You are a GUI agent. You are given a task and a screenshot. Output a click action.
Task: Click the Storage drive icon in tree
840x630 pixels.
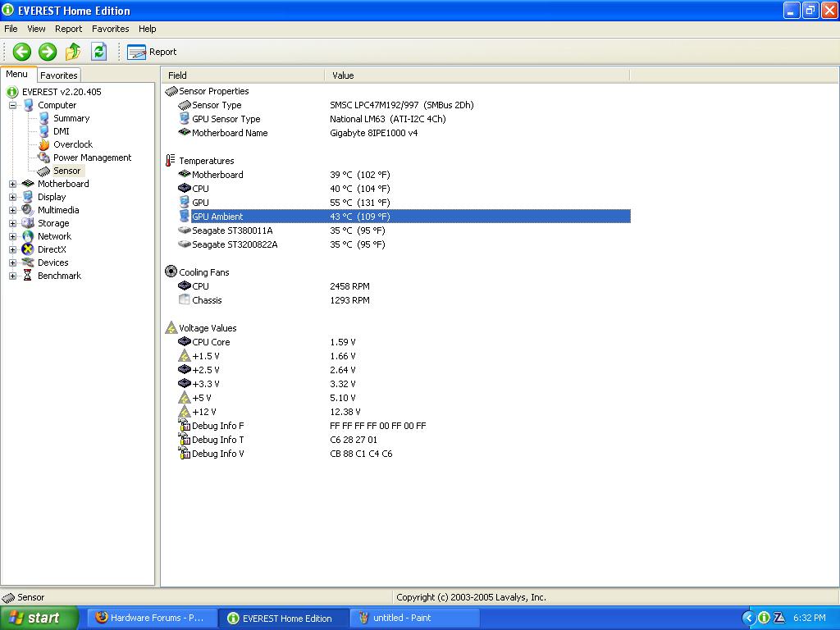pos(27,223)
